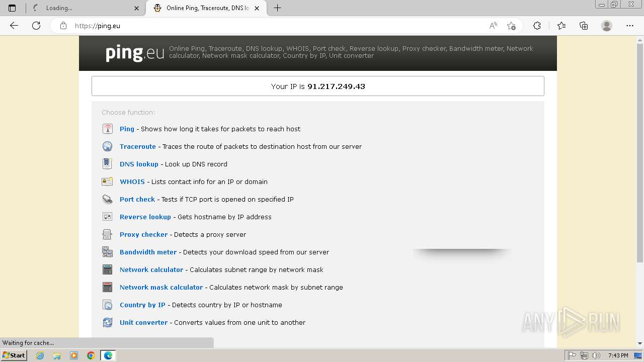644x362 pixels.
Task: Open the Ping link
Action: tap(127, 129)
